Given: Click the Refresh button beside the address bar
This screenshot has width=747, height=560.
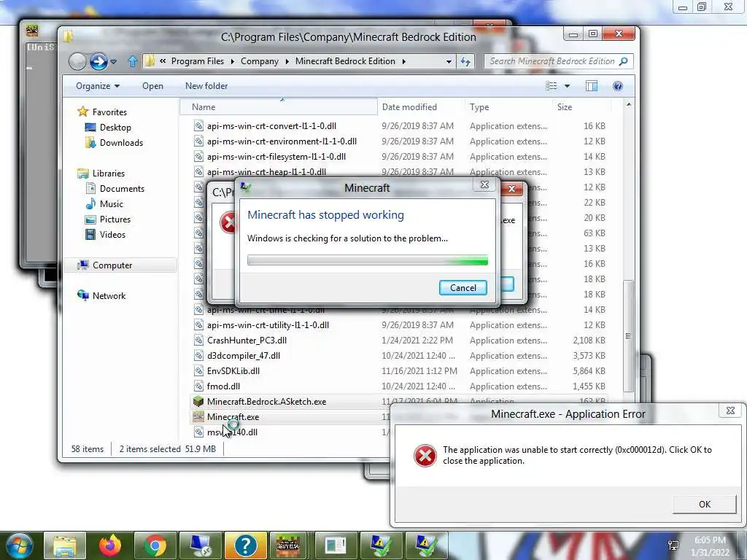Looking at the screenshot, I should point(465,61).
